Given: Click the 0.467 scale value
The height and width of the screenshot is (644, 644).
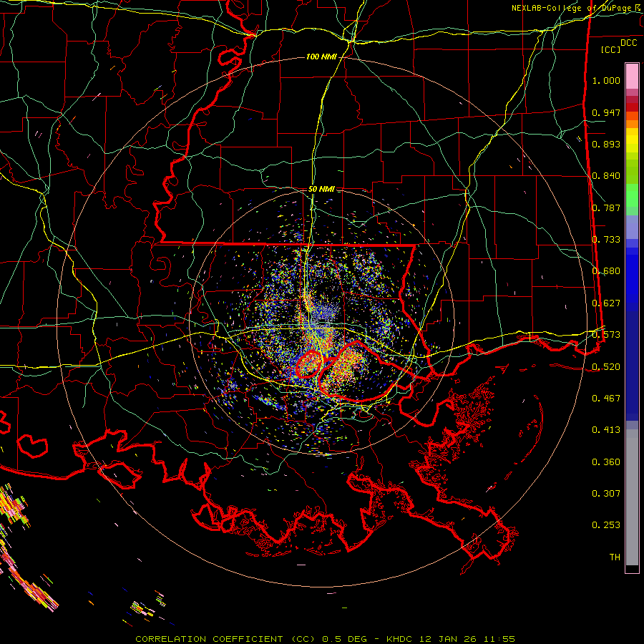Looking at the screenshot, I should coord(606,399).
